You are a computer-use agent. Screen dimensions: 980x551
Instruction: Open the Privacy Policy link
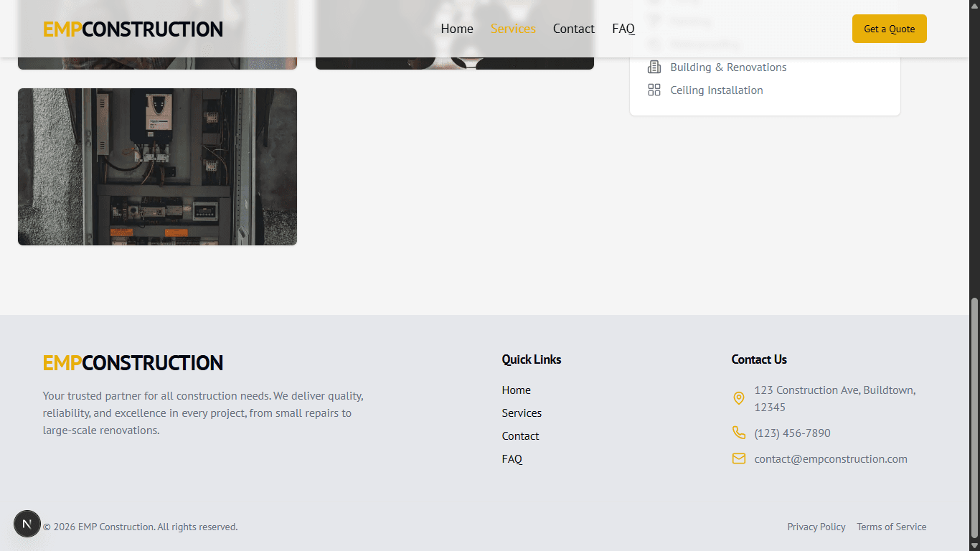point(816,527)
